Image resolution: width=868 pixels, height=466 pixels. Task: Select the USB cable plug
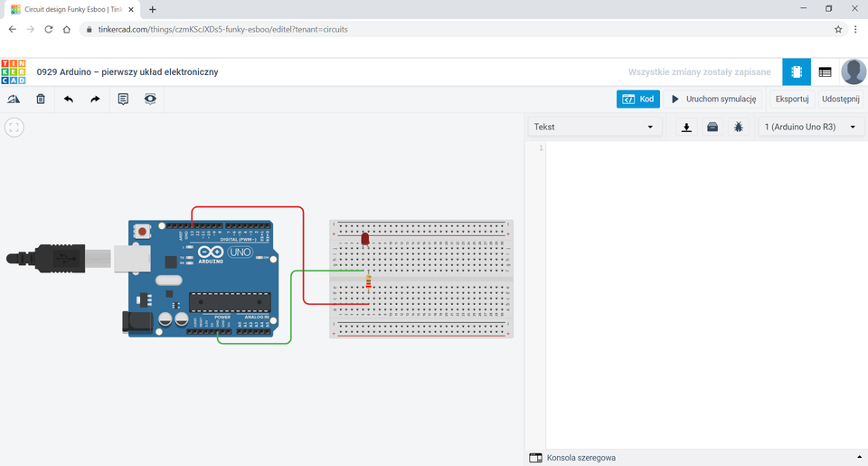[x=61, y=258]
